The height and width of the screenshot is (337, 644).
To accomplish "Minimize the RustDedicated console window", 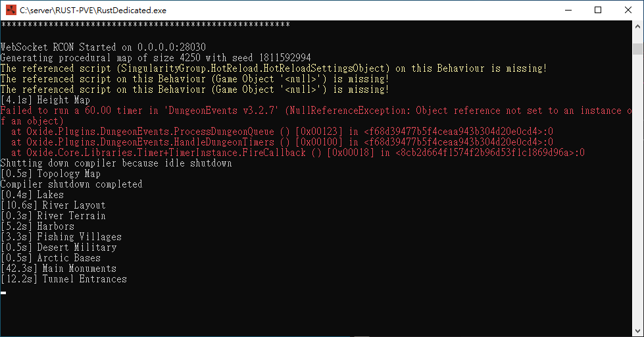I will coord(568,10).
